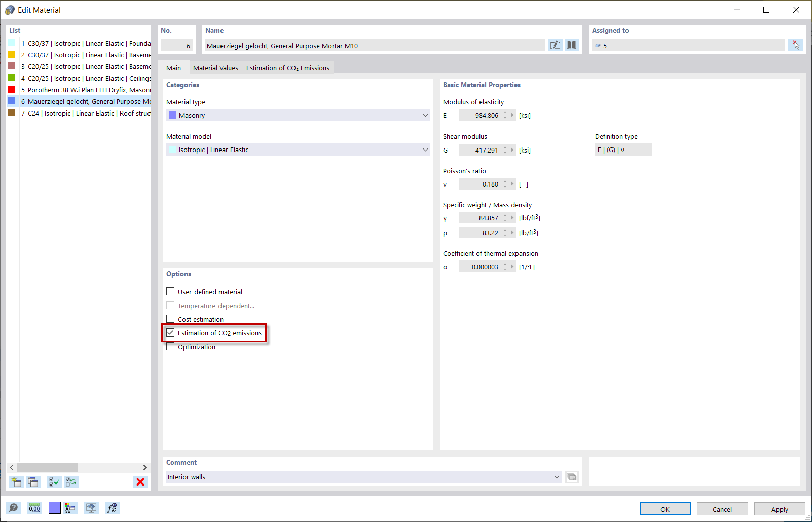Copy selected material using duplicate windows icon
Image resolution: width=812 pixels, height=522 pixels.
[x=33, y=482]
